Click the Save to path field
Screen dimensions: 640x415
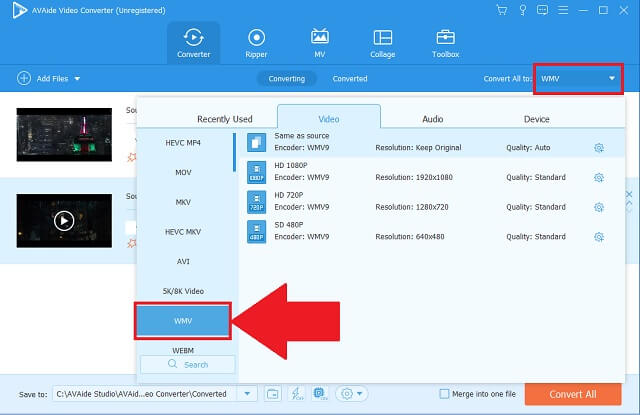click(x=145, y=394)
